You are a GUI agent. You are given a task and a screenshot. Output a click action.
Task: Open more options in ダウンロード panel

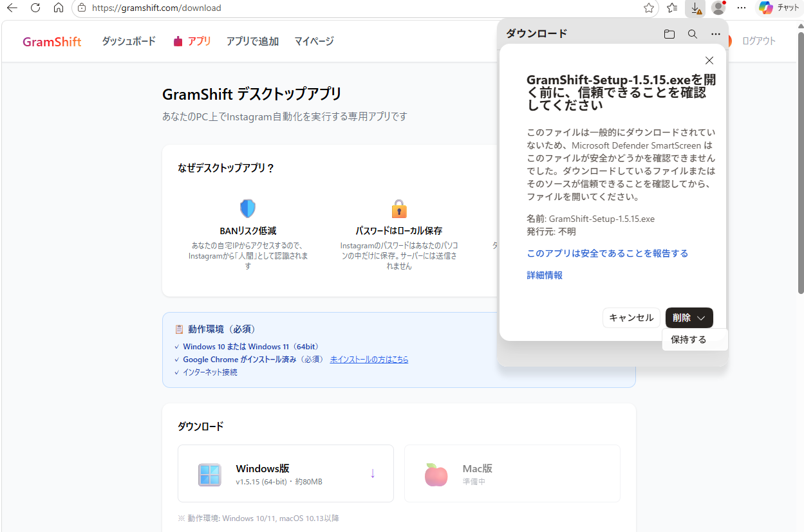(x=716, y=34)
